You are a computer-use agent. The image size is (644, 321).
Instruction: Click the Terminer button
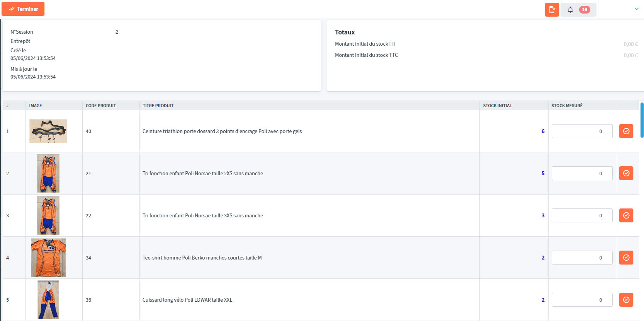23,9
